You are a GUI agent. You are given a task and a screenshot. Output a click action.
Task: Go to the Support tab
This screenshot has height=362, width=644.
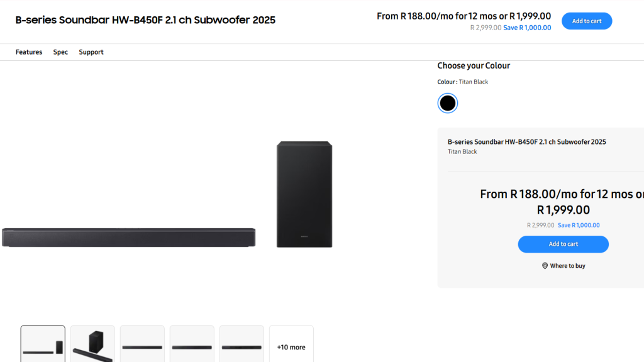point(91,52)
